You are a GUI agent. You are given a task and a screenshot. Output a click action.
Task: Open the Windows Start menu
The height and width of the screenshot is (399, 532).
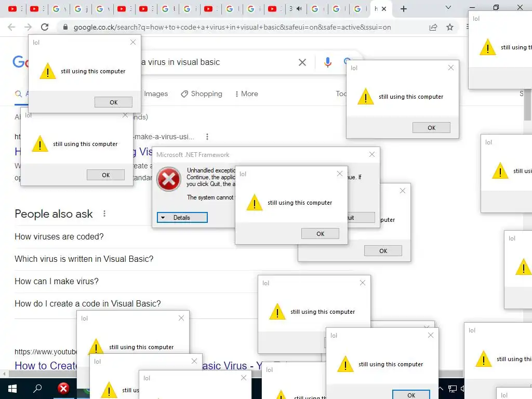coord(12,389)
